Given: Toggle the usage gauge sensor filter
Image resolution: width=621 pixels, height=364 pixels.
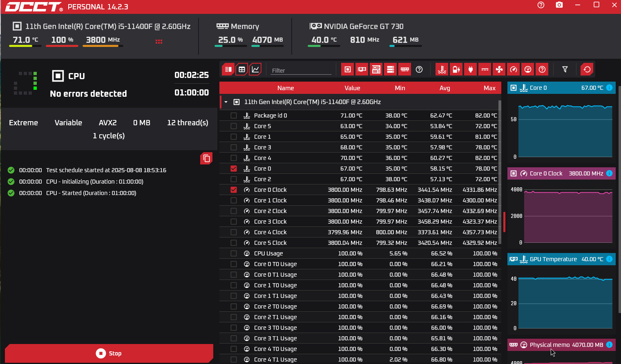Looking at the screenshot, I should 528,69.
